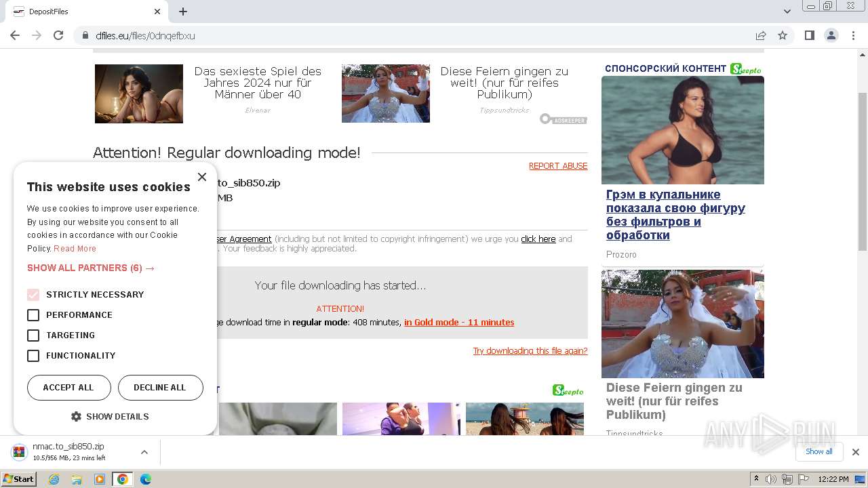Open the Elvenar ad thumbnail image
The width and height of the screenshot is (868, 488).
[139, 94]
